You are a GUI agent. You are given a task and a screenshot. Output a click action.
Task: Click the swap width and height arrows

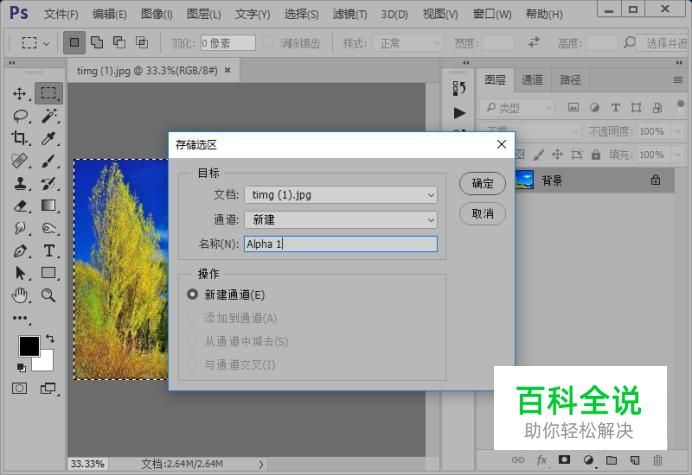tap(534, 42)
